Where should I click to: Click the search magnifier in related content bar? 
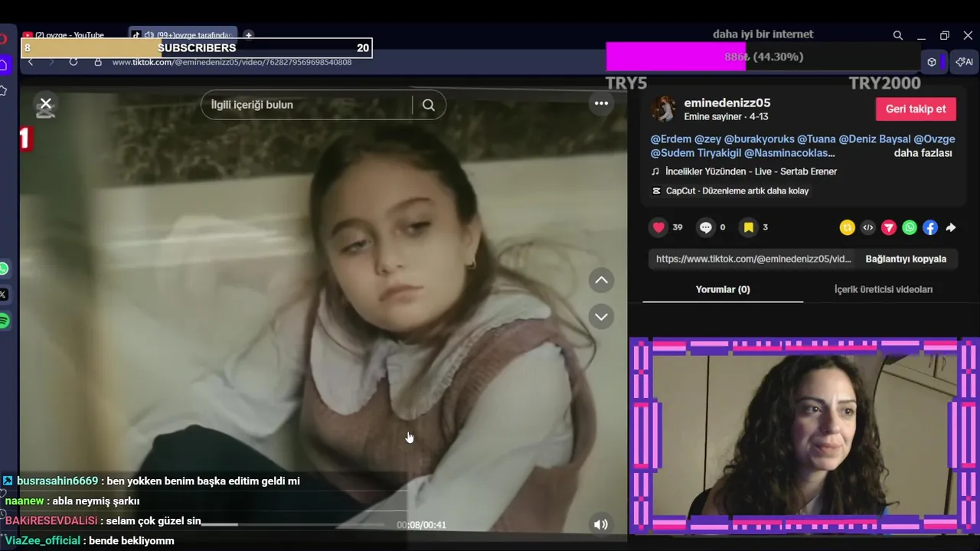click(x=429, y=105)
